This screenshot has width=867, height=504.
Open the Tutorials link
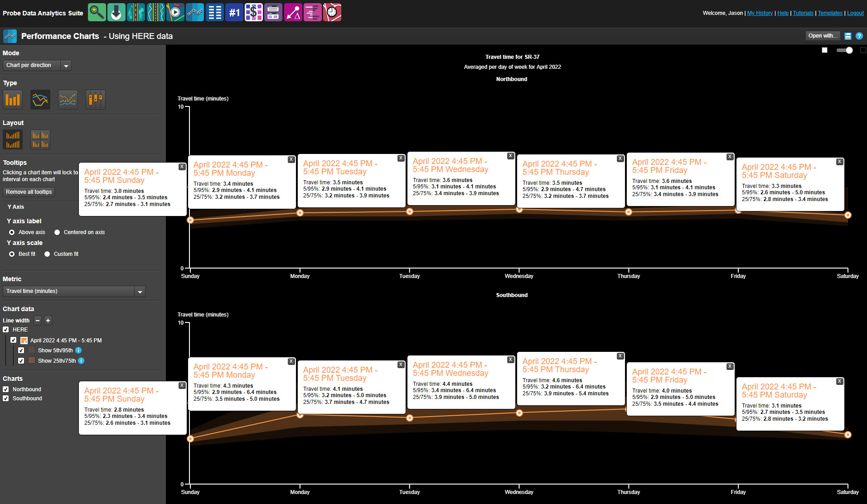[803, 13]
